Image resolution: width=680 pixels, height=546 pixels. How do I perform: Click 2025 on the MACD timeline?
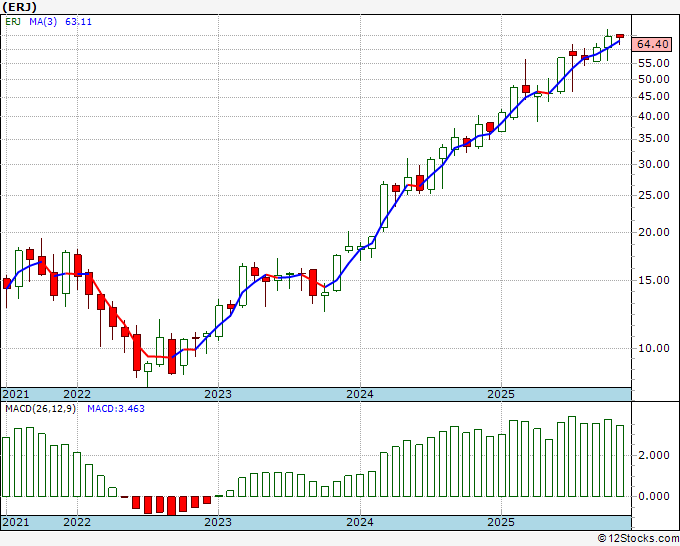(x=501, y=522)
